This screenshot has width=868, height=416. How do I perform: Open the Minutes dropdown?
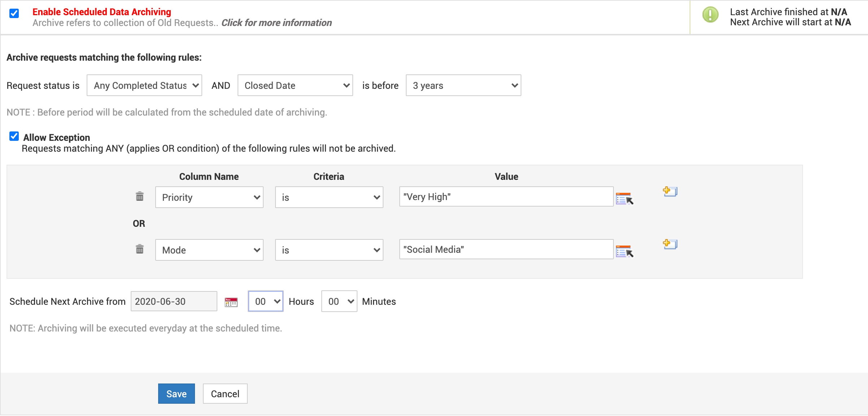coord(339,302)
